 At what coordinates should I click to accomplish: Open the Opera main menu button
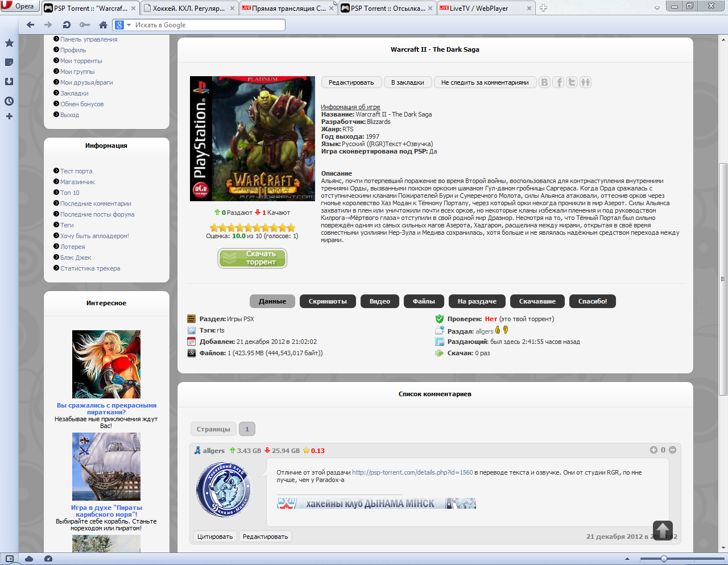(x=19, y=6)
